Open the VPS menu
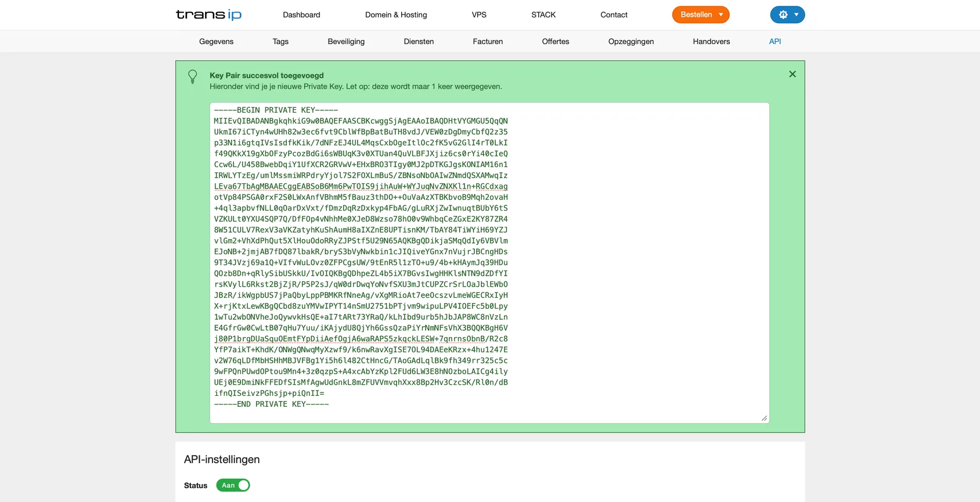 [479, 15]
